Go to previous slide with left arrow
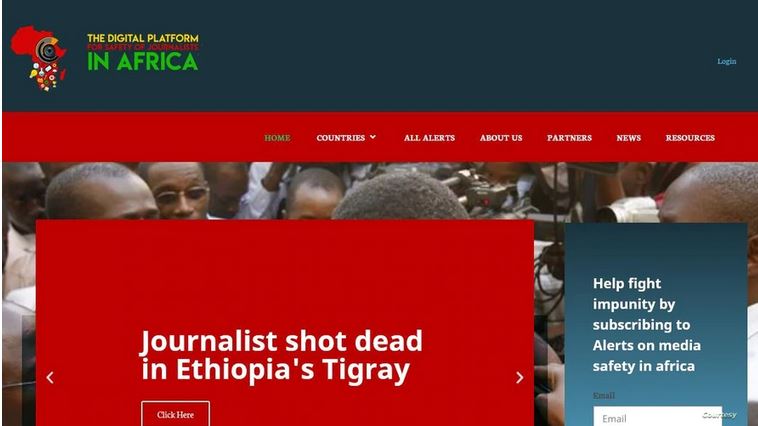 pyautogui.click(x=50, y=378)
